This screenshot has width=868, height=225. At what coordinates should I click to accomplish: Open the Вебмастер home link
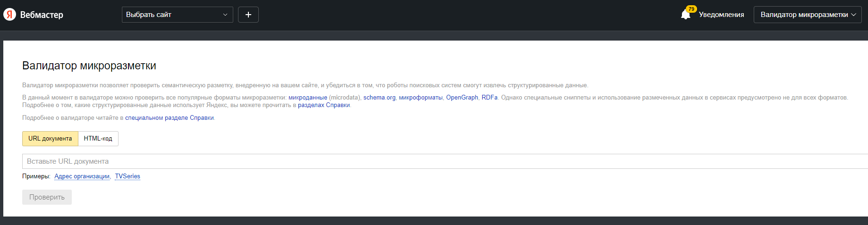pyautogui.click(x=42, y=15)
